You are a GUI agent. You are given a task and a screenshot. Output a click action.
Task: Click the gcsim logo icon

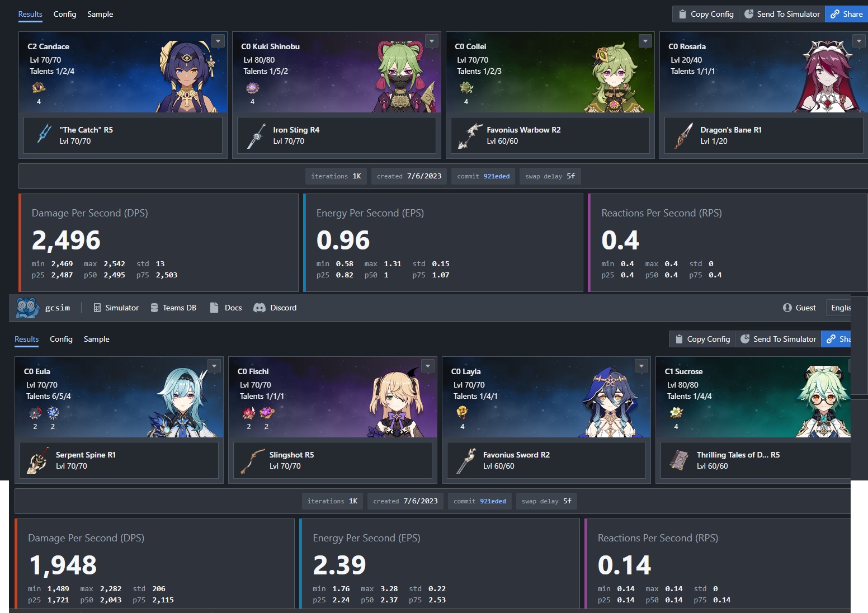(x=27, y=308)
